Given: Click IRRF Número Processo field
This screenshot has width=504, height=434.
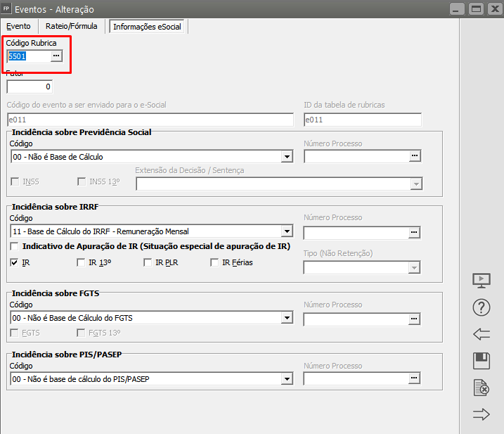Looking at the screenshot, I should click(x=356, y=233).
